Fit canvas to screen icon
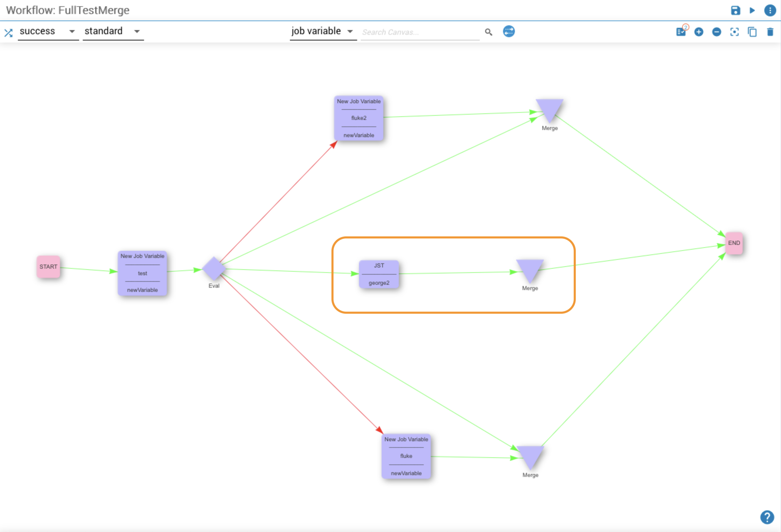Image resolution: width=781 pixels, height=532 pixels. point(735,32)
